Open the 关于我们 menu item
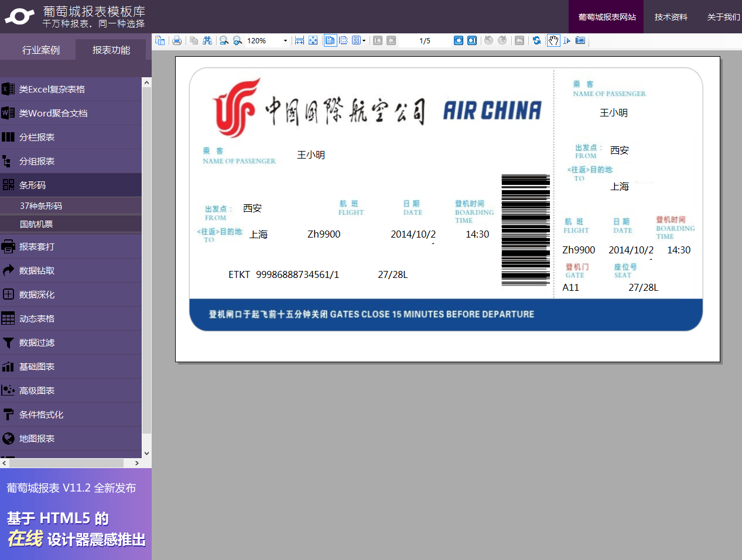This screenshot has width=742, height=560. click(x=723, y=17)
